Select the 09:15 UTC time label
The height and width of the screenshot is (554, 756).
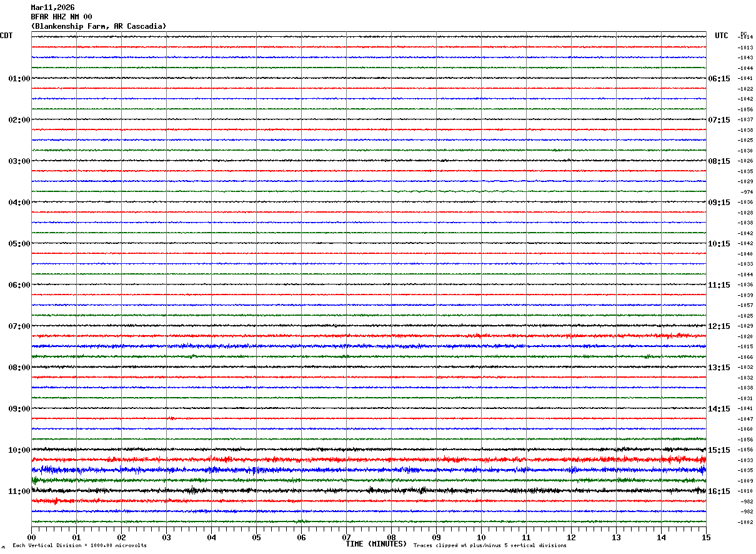(x=719, y=203)
